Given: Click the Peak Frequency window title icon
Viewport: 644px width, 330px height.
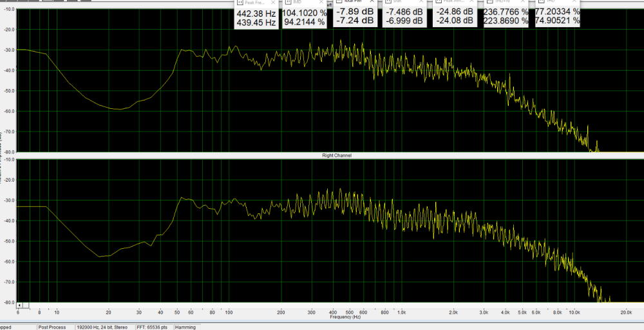Looking at the screenshot, I should (240, 3).
